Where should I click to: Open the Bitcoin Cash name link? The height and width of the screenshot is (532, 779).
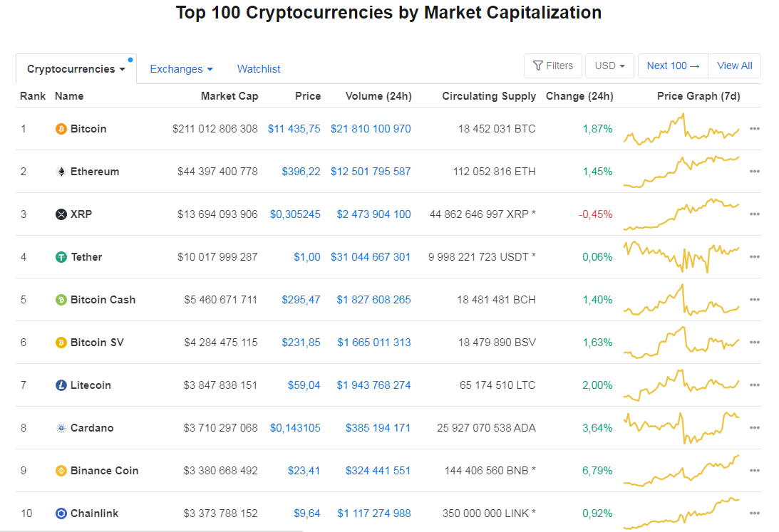[103, 300]
